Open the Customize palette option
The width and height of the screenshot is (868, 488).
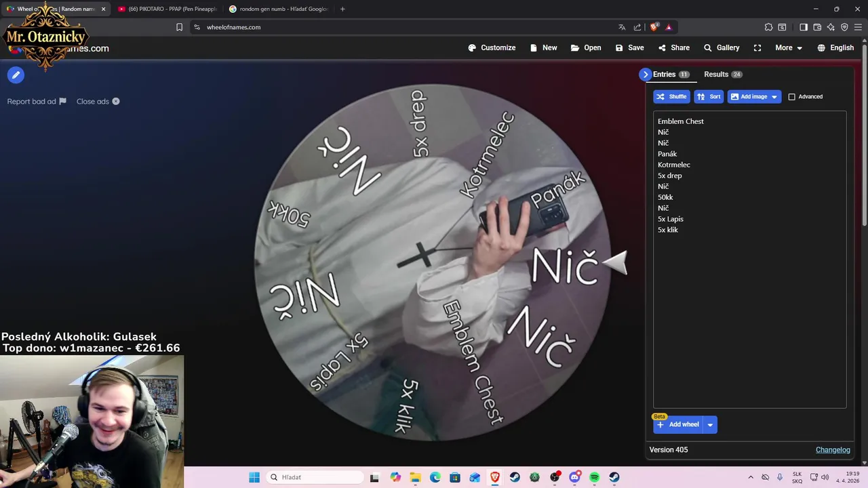(492, 47)
